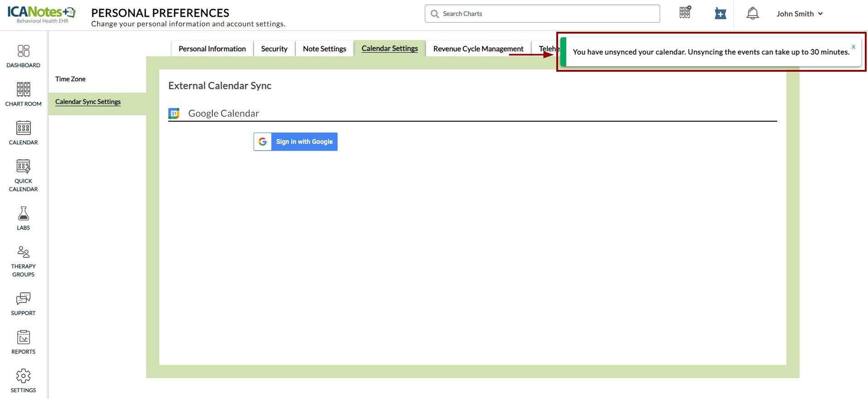Open the Labs section
This screenshot has width=868, height=399.
pos(23,218)
